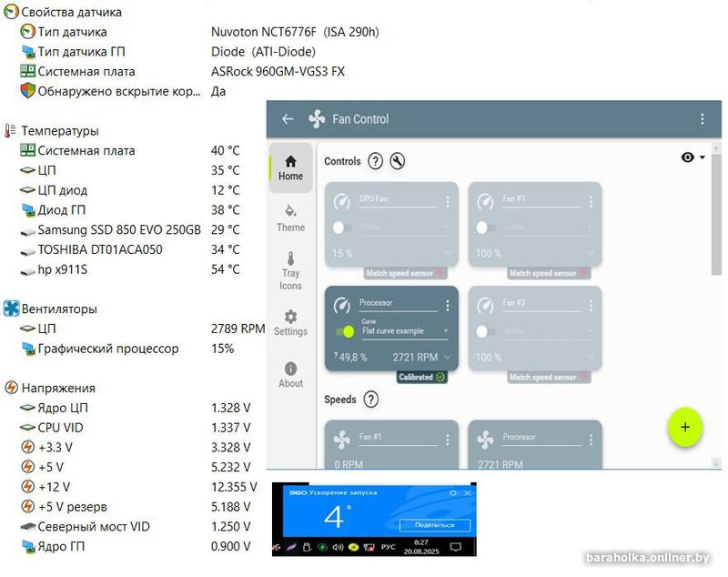
Task: Go back using the Fan Control header arrow
Action: 288,119
